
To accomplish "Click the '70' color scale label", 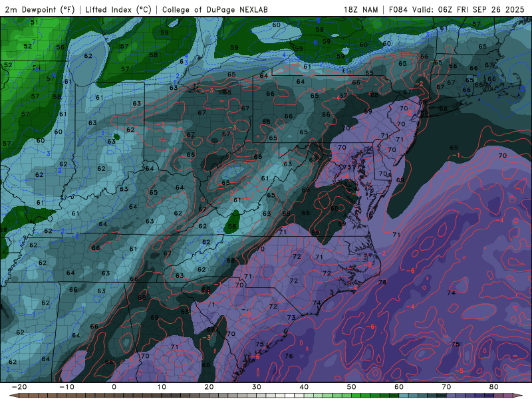I will pos(446,387).
